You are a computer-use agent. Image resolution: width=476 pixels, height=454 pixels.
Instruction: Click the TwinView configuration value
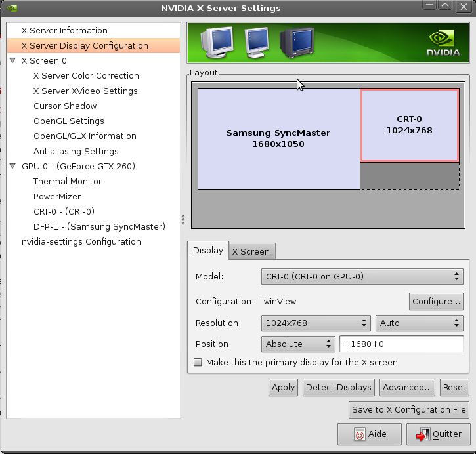[x=278, y=301]
